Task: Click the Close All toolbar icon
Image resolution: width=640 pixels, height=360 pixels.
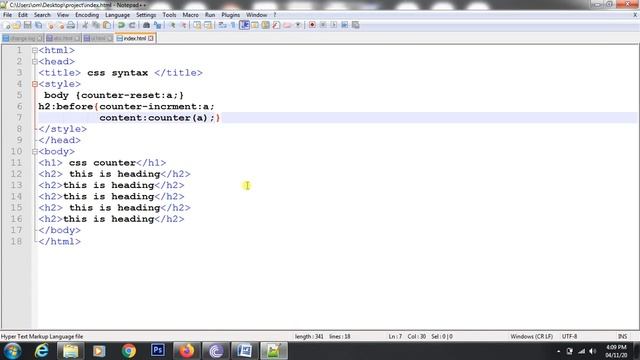Action: coord(61,25)
